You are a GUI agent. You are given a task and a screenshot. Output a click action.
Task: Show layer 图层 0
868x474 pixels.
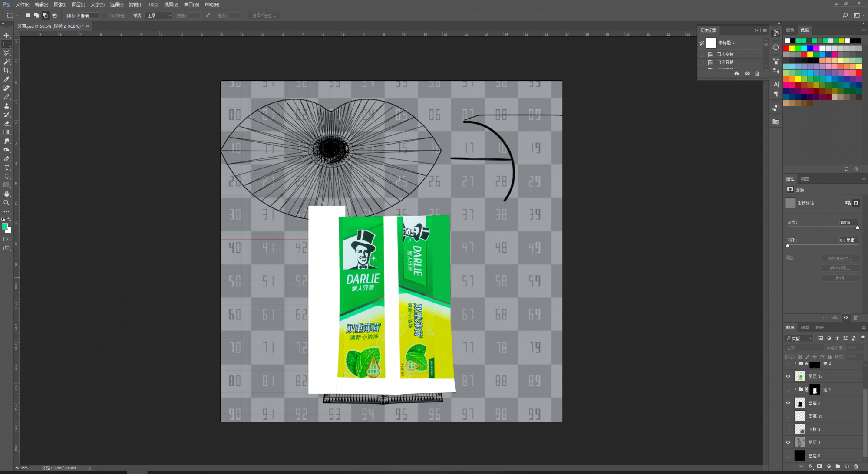[x=788, y=455]
